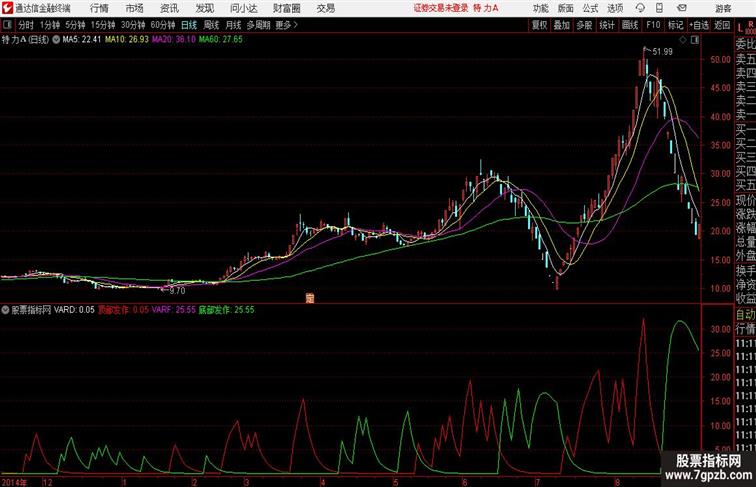756x487 pixels.
Task: Click the 叠加 overlay button
Action: 562,25
